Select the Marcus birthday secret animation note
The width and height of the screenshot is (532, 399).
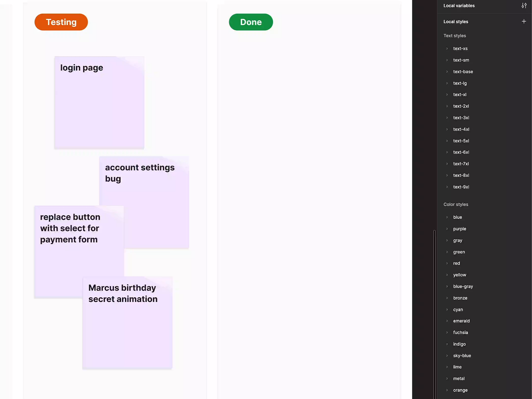(127, 322)
